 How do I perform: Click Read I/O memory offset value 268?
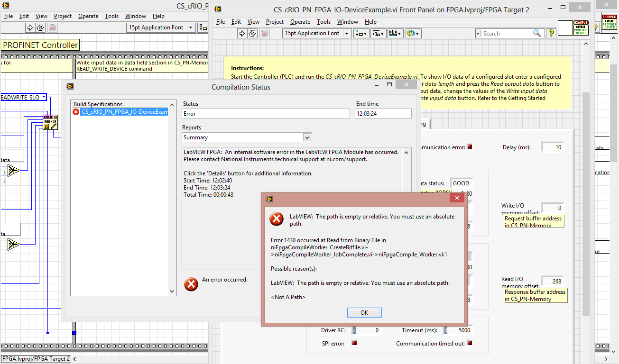[x=553, y=281]
